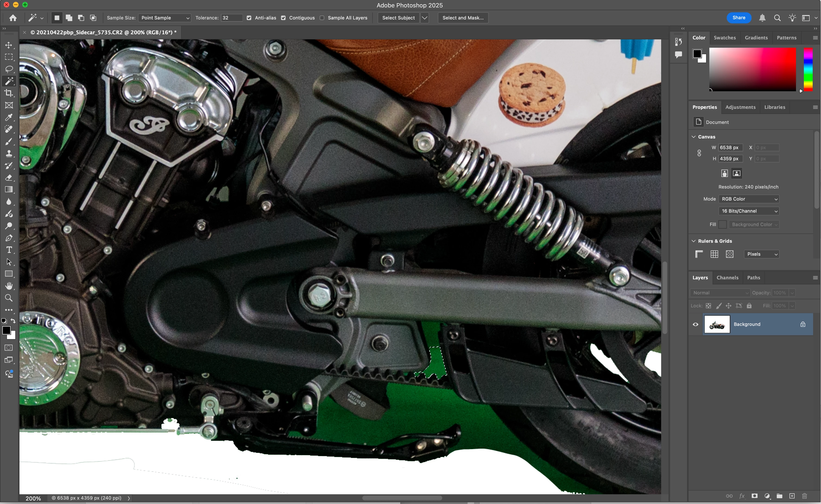
Task: Click the Add layer mask icon
Action: (755, 496)
